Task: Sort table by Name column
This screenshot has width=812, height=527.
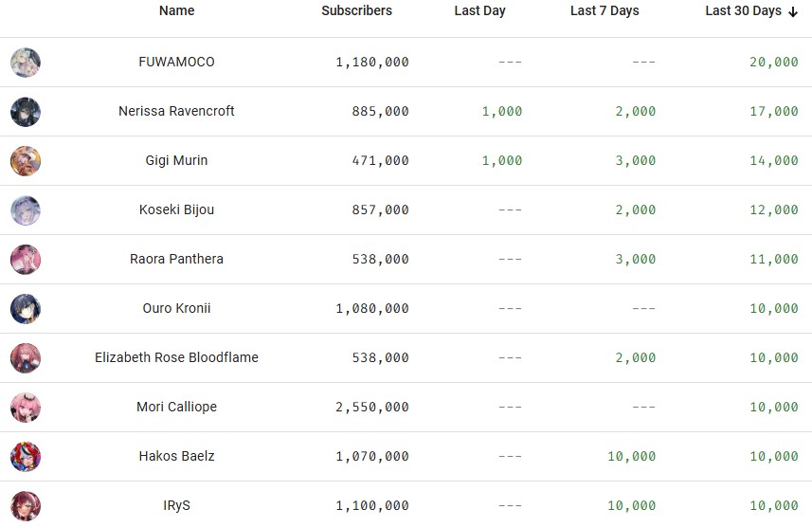Action: point(176,11)
